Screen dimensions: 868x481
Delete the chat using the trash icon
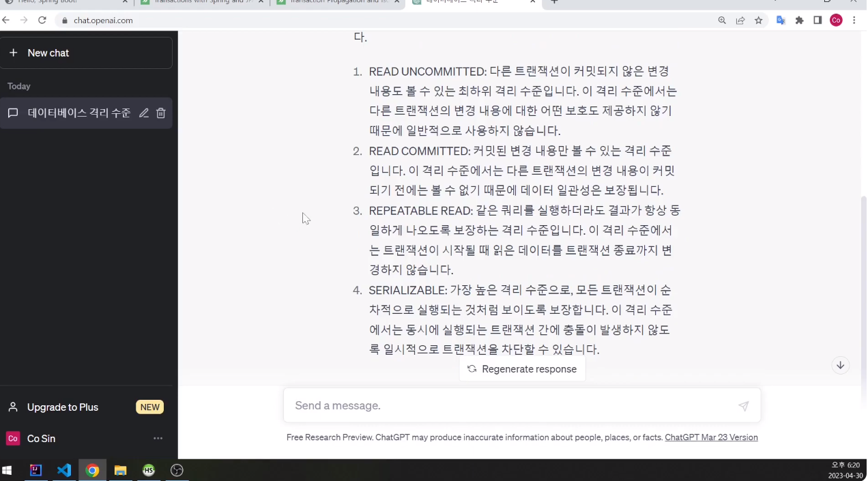point(161,113)
